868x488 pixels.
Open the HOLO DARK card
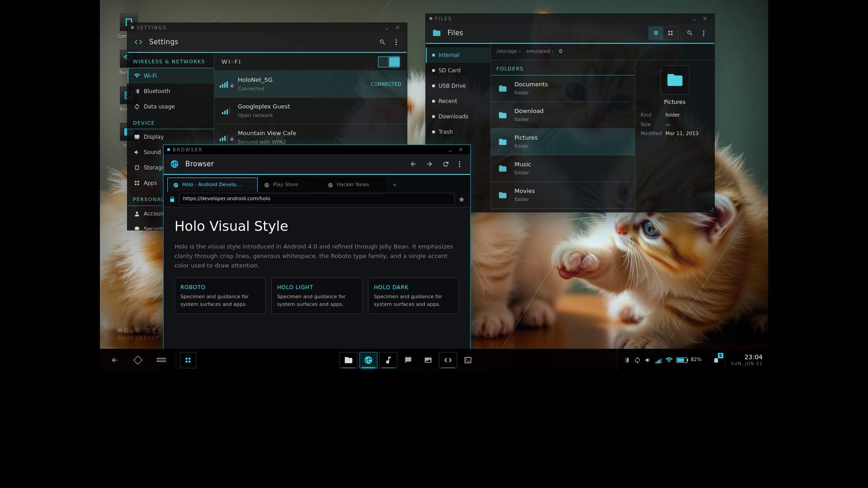pos(414,296)
